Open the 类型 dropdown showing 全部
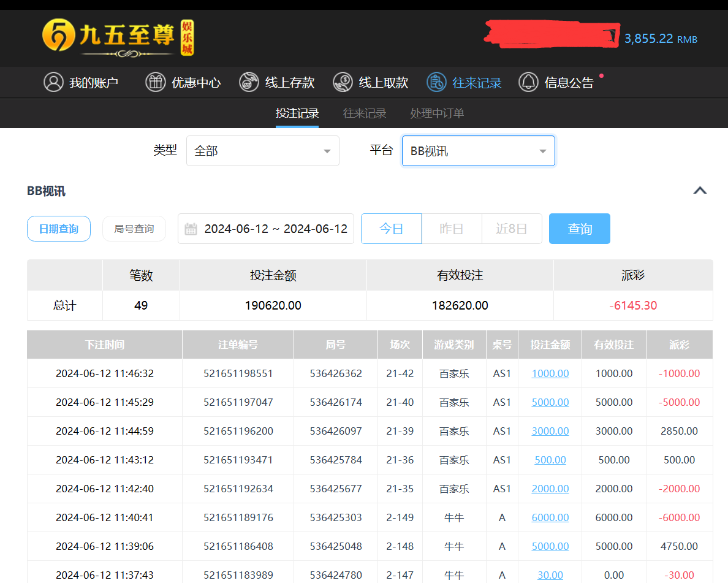Image resolution: width=728 pixels, height=583 pixels. tap(262, 151)
